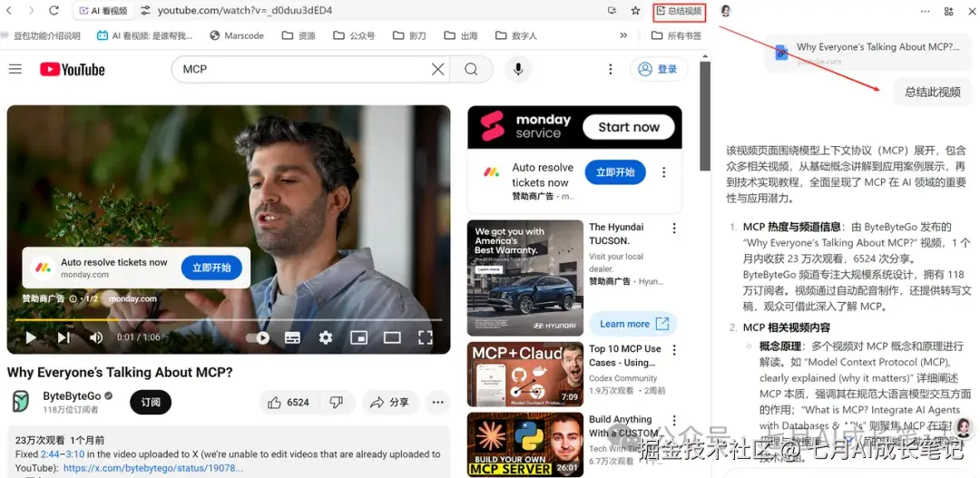The height and width of the screenshot is (478, 980).
Task: Open 豆包功能介绍说明 bookmark
Action: point(41,35)
